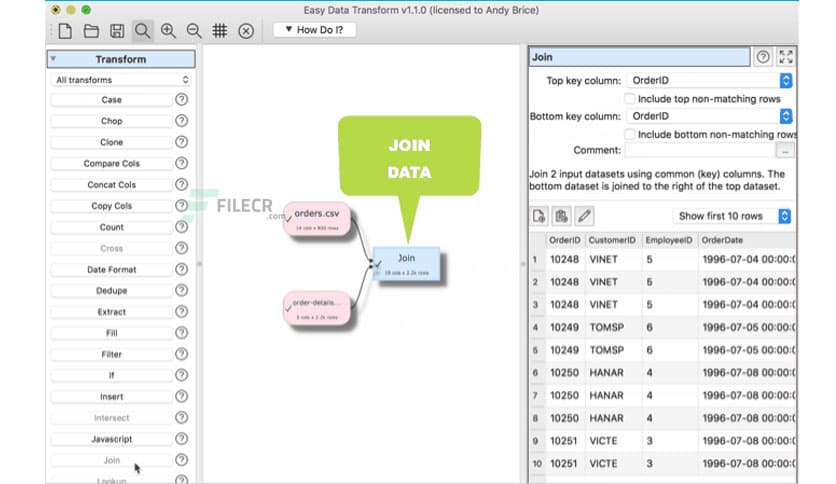Open help for the Case transform

pyautogui.click(x=182, y=100)
